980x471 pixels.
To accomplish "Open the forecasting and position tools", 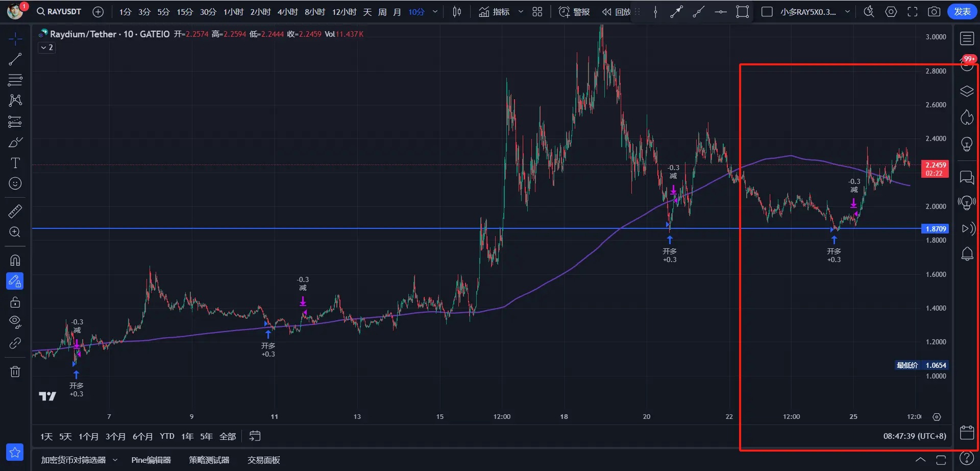I will coord(15,122).
